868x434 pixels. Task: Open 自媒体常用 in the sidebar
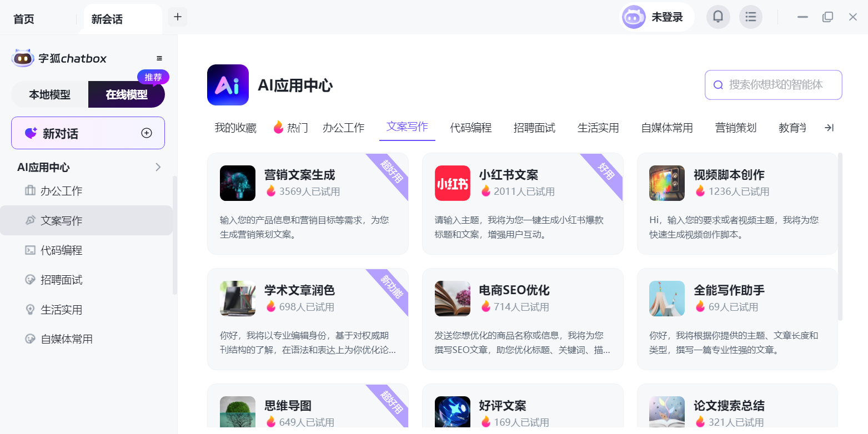coord(86,339)
